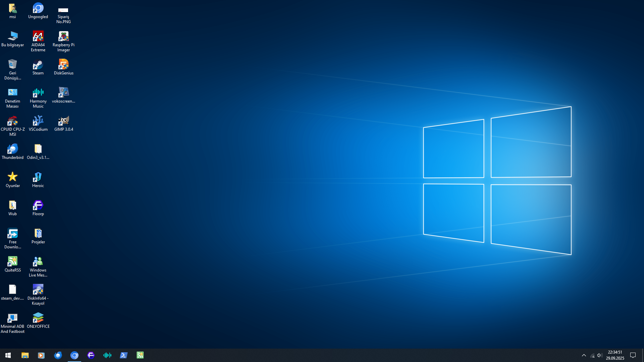Viewport: 644px width, 362px height.
Task: Open Floorp from the taskbar
Action: 91,355
